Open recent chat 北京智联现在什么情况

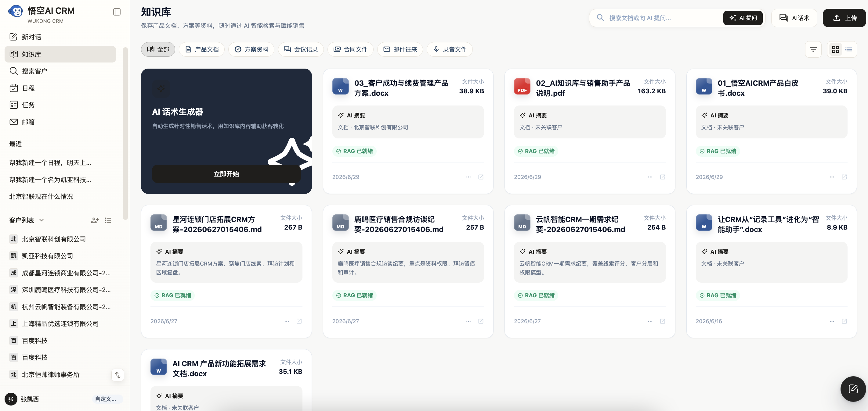click(41, 197)
